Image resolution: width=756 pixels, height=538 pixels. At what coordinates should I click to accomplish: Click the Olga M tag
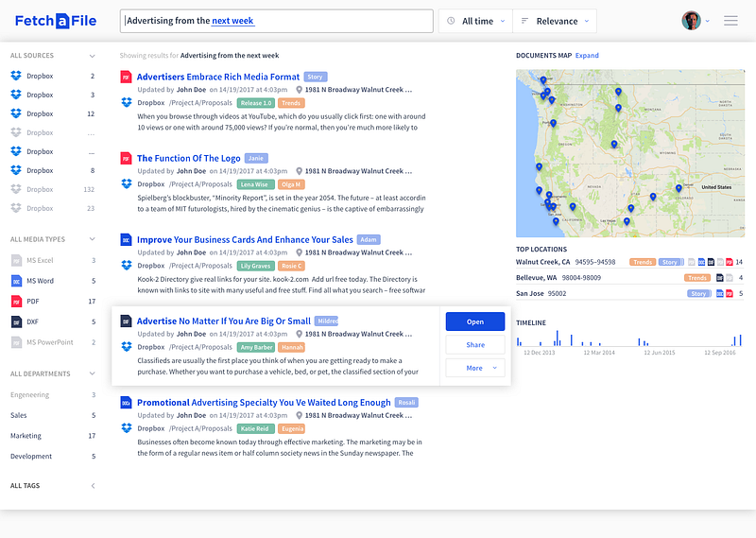point(291,184)
